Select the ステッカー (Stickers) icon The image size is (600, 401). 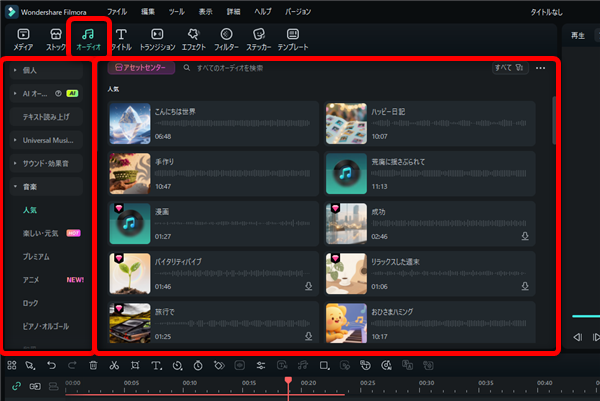tap(258, 40)
